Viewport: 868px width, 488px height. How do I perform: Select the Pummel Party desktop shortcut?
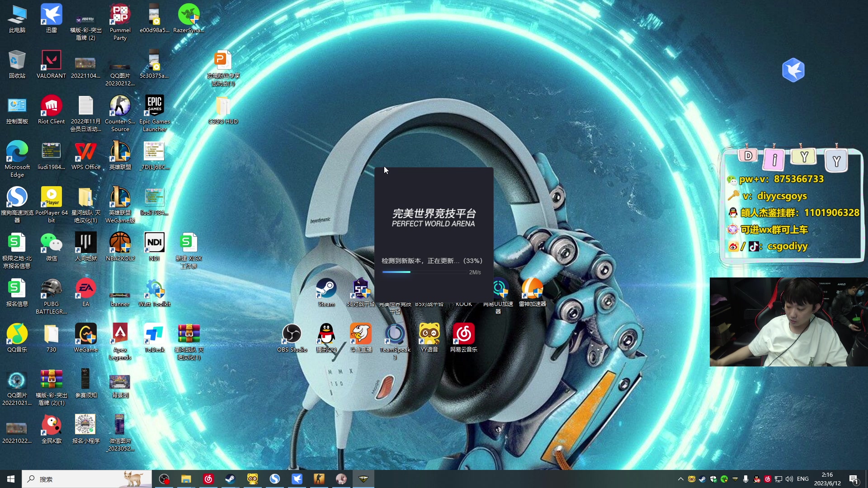point(120,23)
